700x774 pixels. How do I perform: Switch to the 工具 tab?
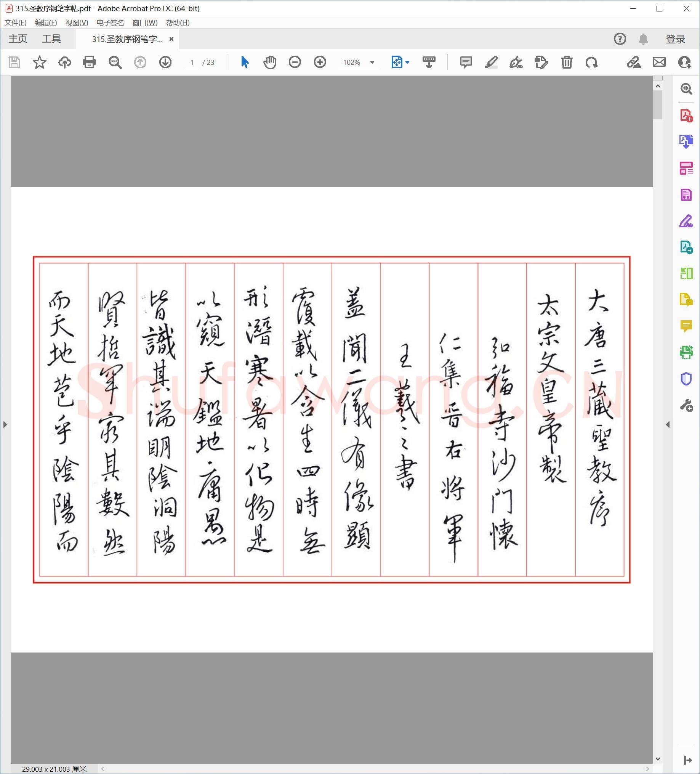coord(51,39)
